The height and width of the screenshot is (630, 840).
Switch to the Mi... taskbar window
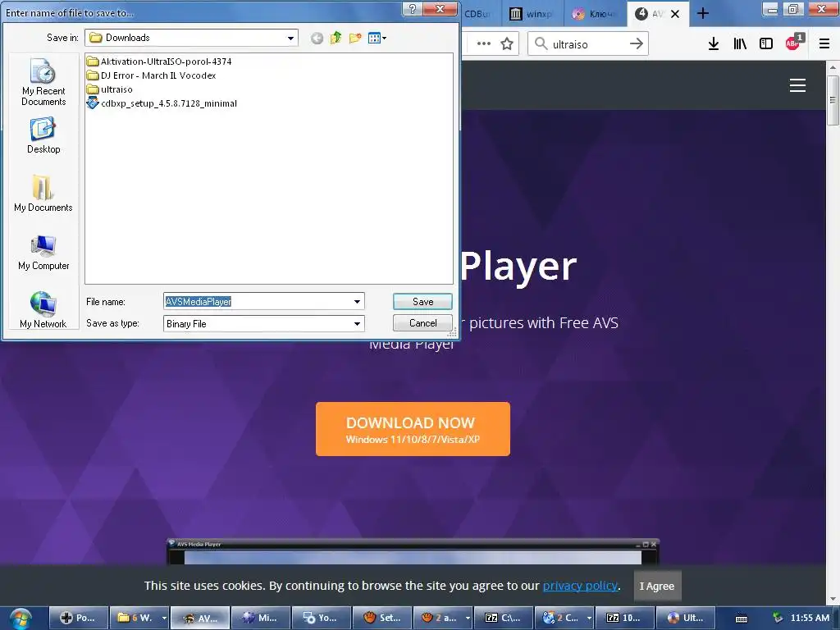260,619
